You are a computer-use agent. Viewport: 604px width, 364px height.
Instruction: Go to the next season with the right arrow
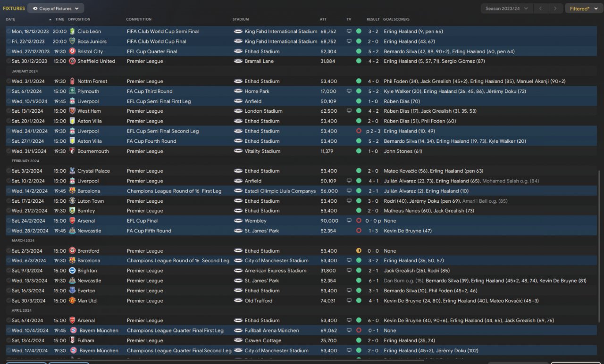556,8
